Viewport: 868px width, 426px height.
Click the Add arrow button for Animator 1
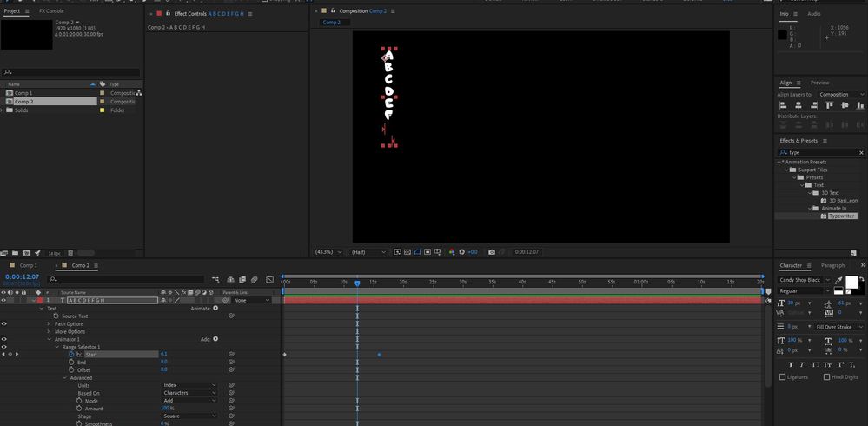pyautogui.click(x=215, y=339)
